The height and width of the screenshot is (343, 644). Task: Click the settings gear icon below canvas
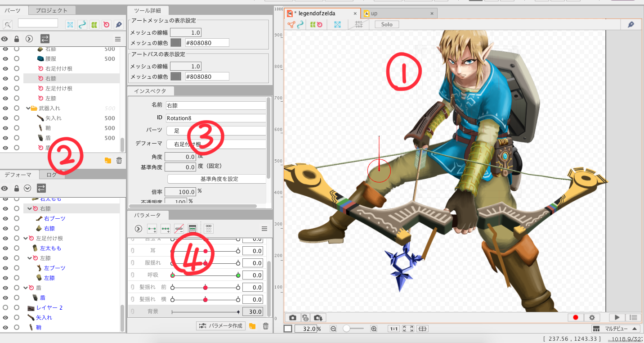[592, 318]
